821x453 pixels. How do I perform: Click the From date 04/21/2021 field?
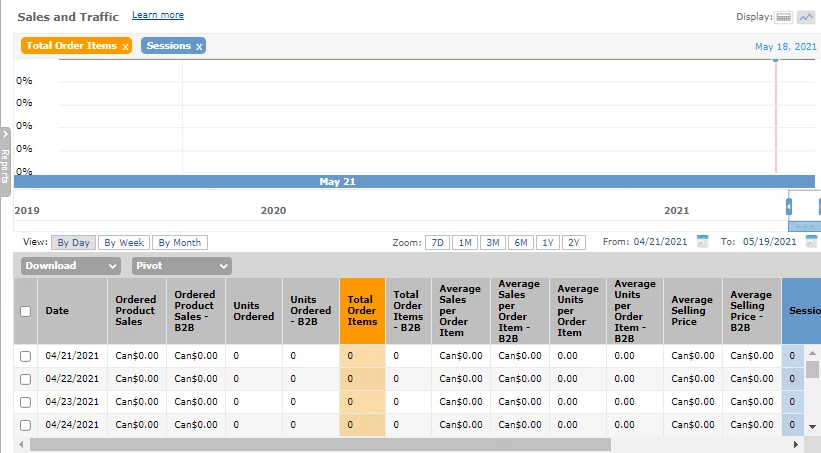(x=660, y=242)
